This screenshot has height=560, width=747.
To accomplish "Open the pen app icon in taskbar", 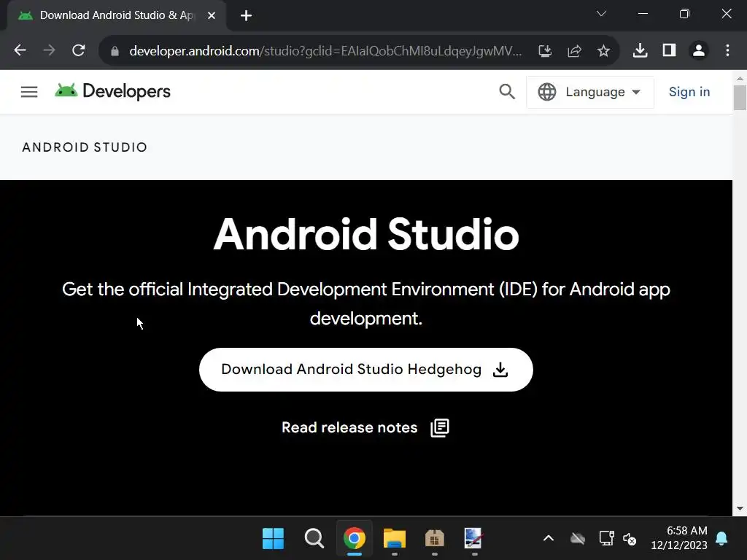I will click(x=474, y=539).
